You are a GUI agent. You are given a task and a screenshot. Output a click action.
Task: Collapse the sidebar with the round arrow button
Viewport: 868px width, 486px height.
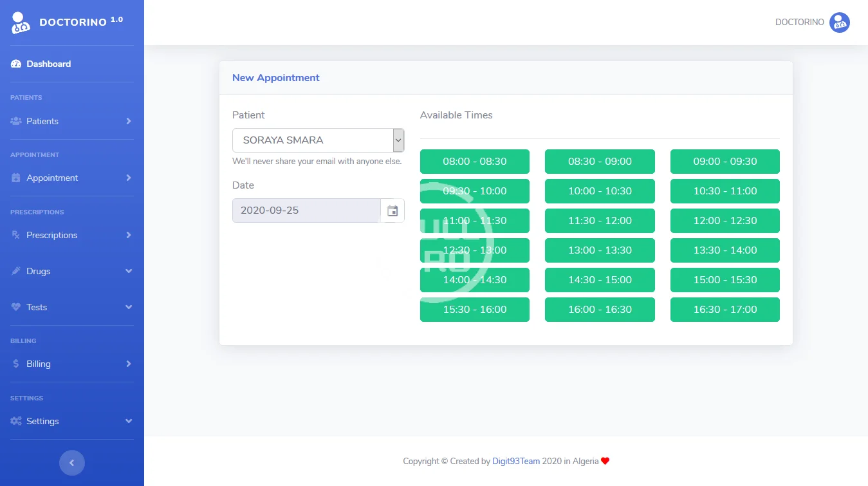pyautogui.click(x=72, y=462)
